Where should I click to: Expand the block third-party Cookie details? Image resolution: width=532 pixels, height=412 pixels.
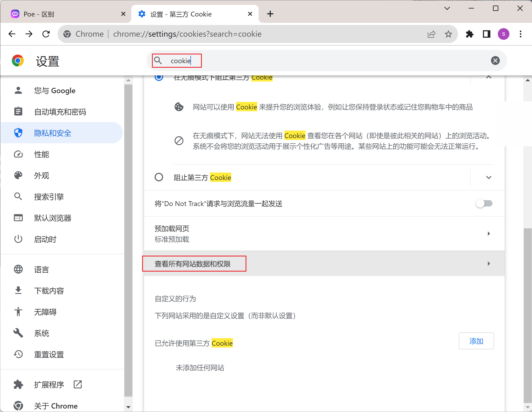(489, 177)
